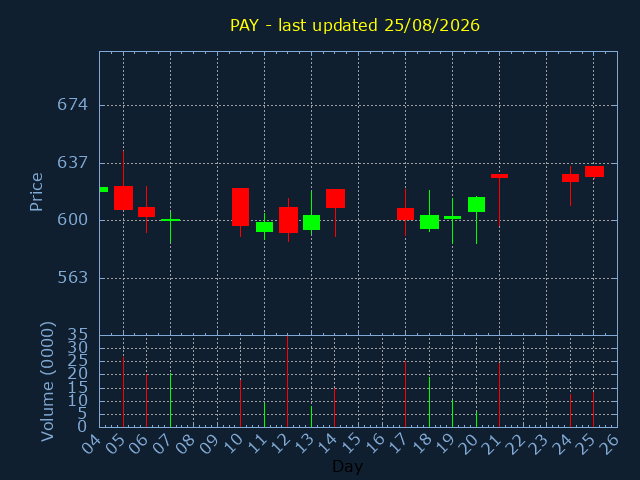640x480 pixels.
Task: Click the day label 04 on the x-axis
Action: tap(91, 444)
